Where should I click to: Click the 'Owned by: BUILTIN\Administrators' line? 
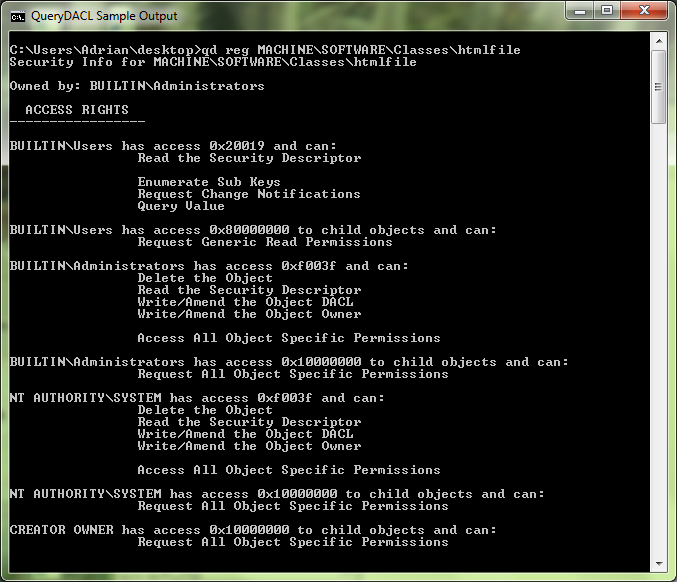(x=137, y=86)
